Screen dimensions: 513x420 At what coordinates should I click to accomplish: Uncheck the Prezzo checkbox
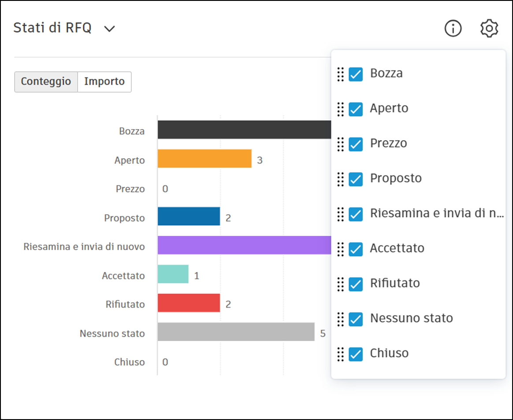point(356,144)
